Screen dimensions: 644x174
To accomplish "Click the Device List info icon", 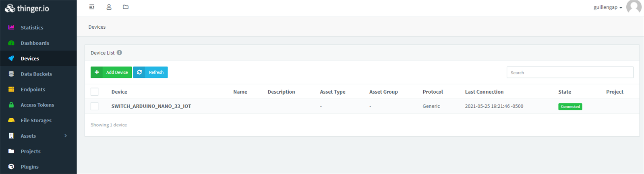I will point(119,52).
